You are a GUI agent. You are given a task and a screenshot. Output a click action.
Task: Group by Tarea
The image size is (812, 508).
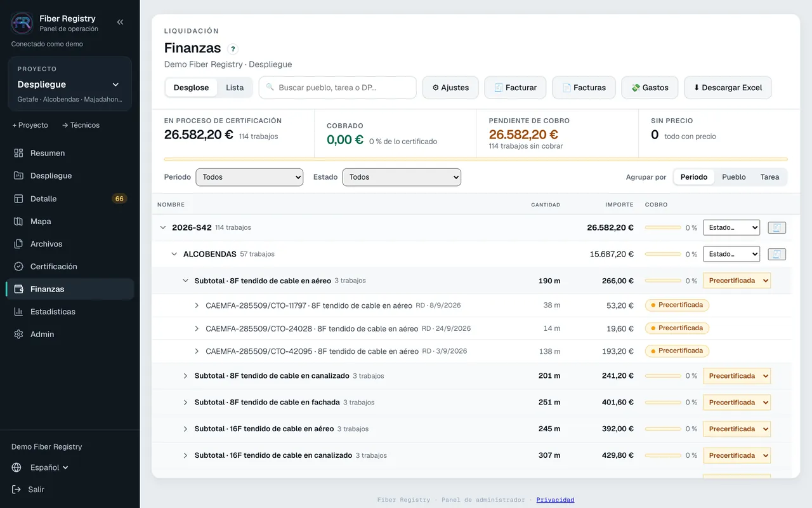tap(769, 177)
